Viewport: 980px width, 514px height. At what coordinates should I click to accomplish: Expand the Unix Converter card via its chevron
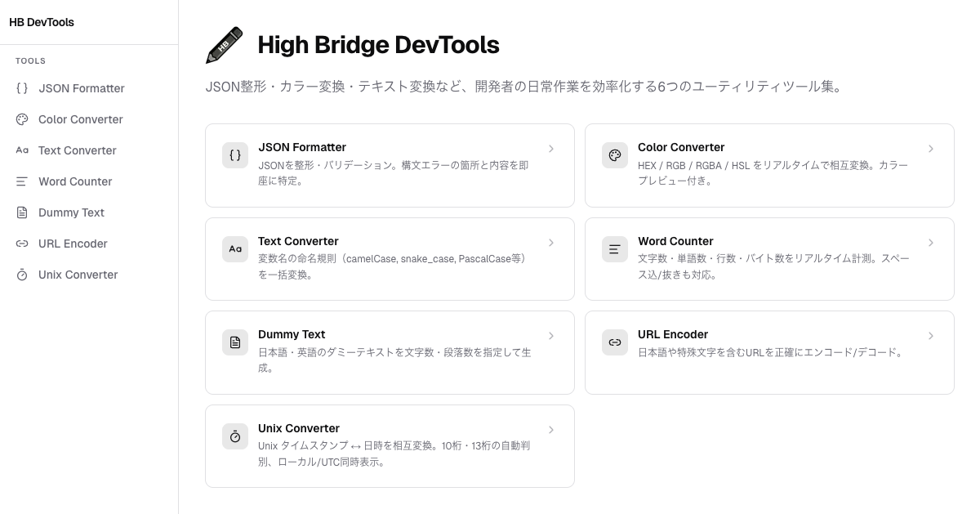(551, 430)
